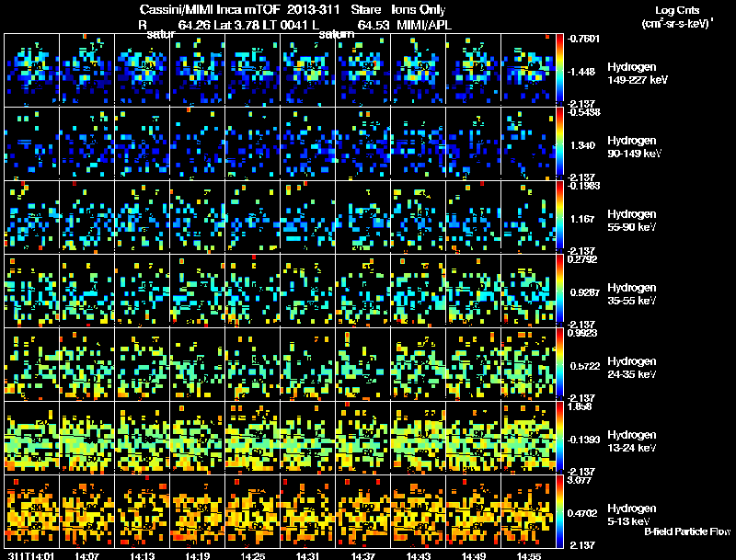Click the Hydrogen 35-55 keV row label
This screenshot has height=560, width=736.
click(632, 294)
